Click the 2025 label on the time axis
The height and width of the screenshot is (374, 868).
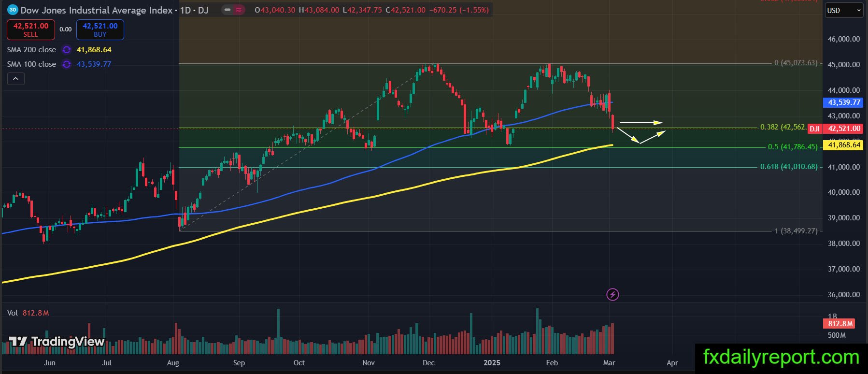click(x=492, y=363)
